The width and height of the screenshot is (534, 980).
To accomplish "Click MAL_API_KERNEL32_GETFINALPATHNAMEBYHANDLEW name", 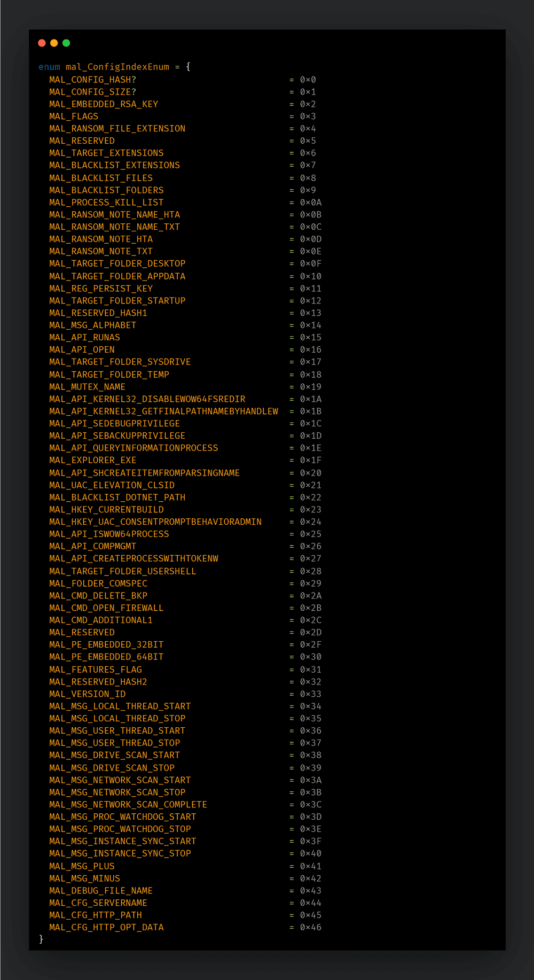I will tap(164, 411).
